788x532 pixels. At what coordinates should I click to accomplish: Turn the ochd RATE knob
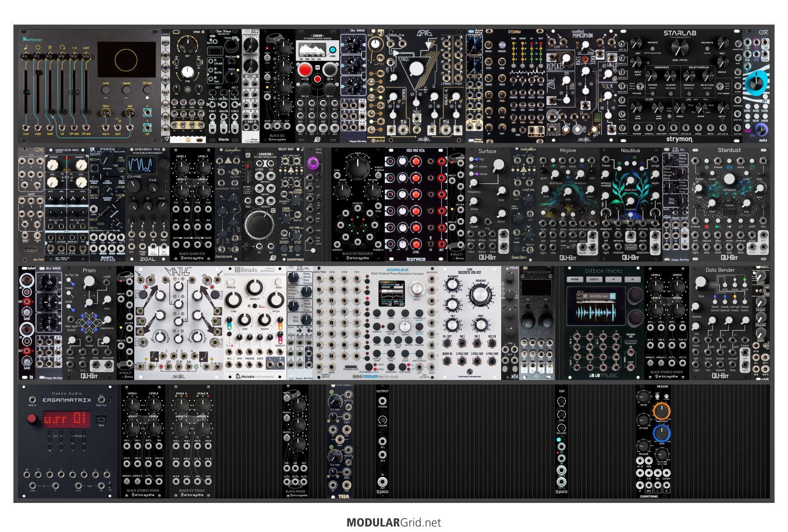376,44
